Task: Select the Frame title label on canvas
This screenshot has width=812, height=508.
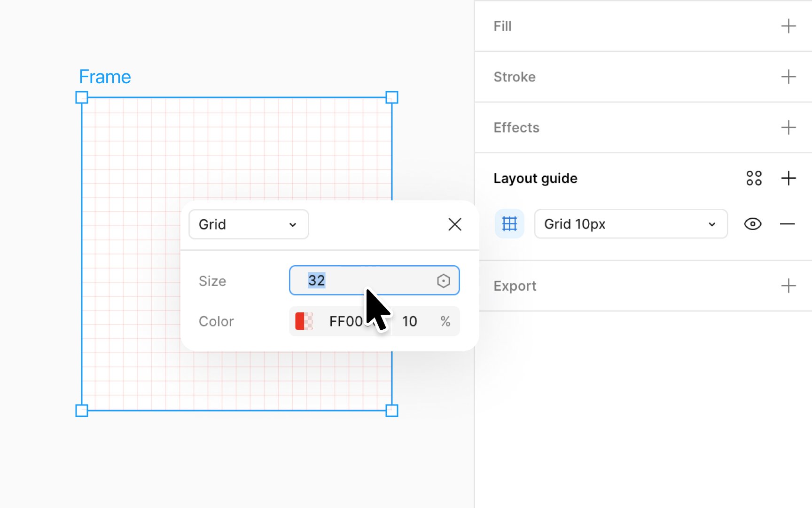Action: click(105, 77)
